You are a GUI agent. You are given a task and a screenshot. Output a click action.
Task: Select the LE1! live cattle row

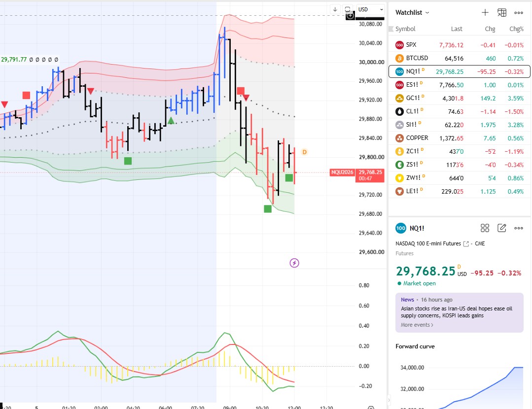460,191
